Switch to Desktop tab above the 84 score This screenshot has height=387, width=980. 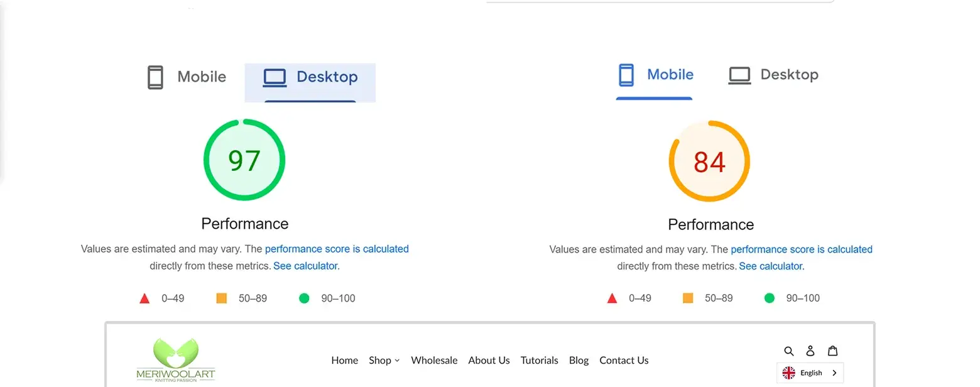tap(773, 75)
